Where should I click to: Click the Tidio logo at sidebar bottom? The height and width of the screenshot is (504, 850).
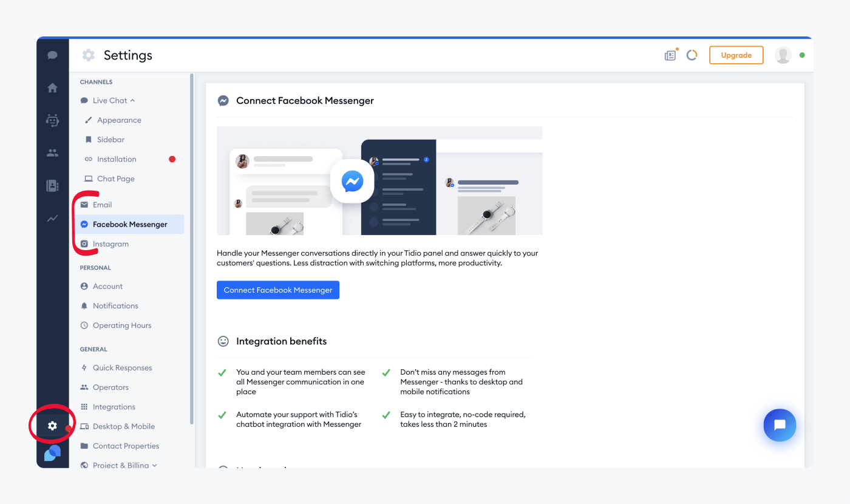pyautogui.click(x=53, y=453)
